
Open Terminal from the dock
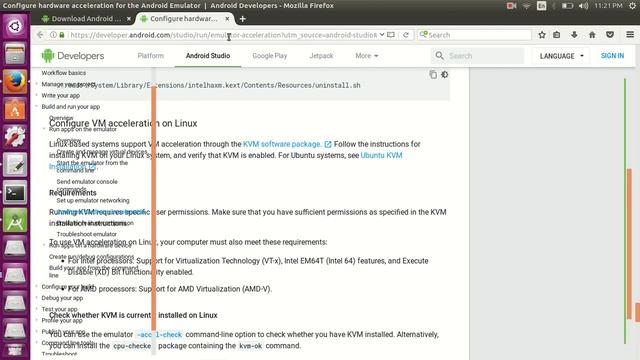(15, 192)
